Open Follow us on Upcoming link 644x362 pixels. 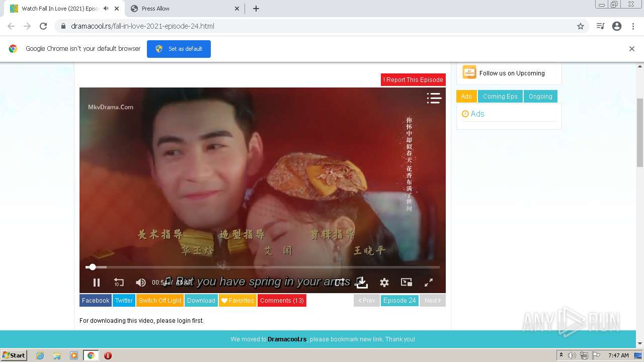512,73
